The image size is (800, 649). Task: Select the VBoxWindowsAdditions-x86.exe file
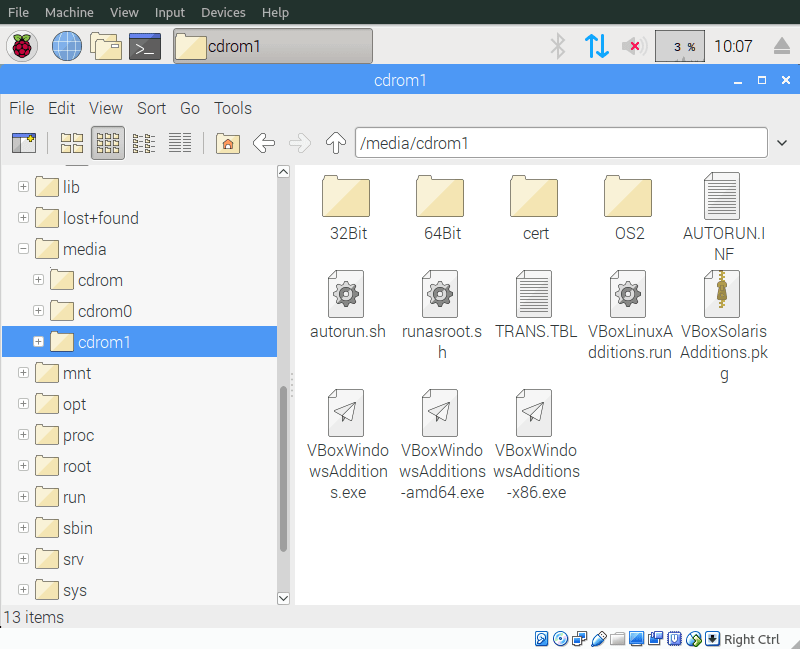[536, 445]
